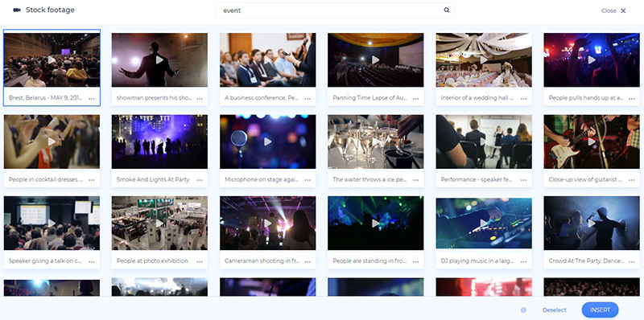Click the search magnifier icon
Image resolution: width=644 pixels, height=320 pixels.
coord(447,10)
